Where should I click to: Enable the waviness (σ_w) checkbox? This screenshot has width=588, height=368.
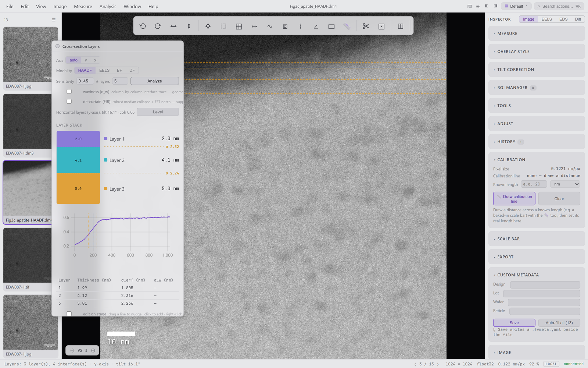(x=69, y=92)
